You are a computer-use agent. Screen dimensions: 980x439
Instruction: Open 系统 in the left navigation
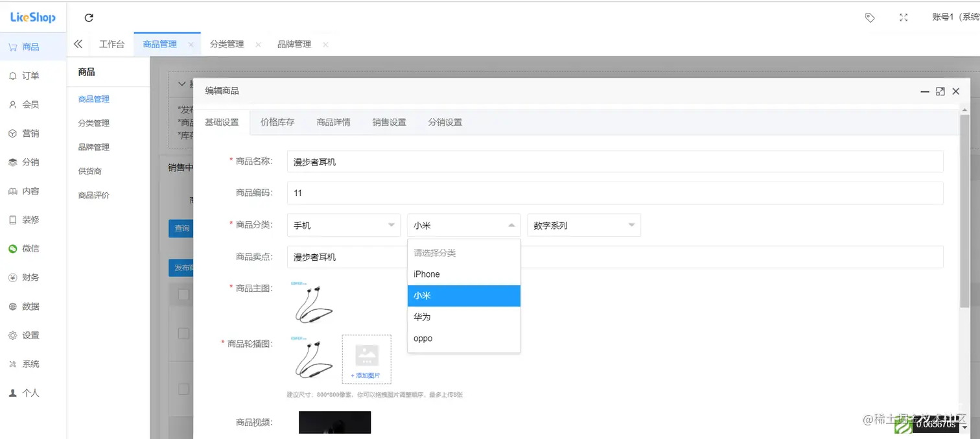pos(33,364)
